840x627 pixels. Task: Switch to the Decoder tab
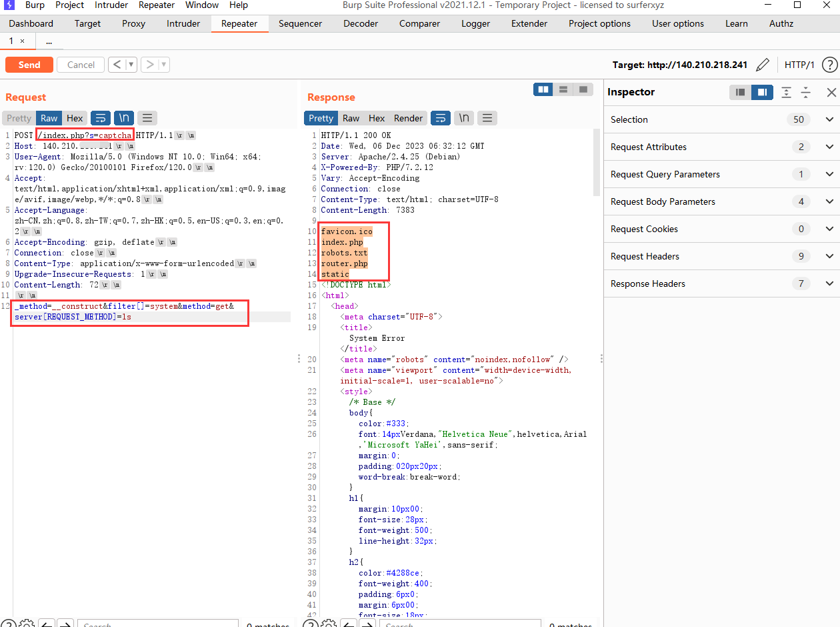(361, 23)
